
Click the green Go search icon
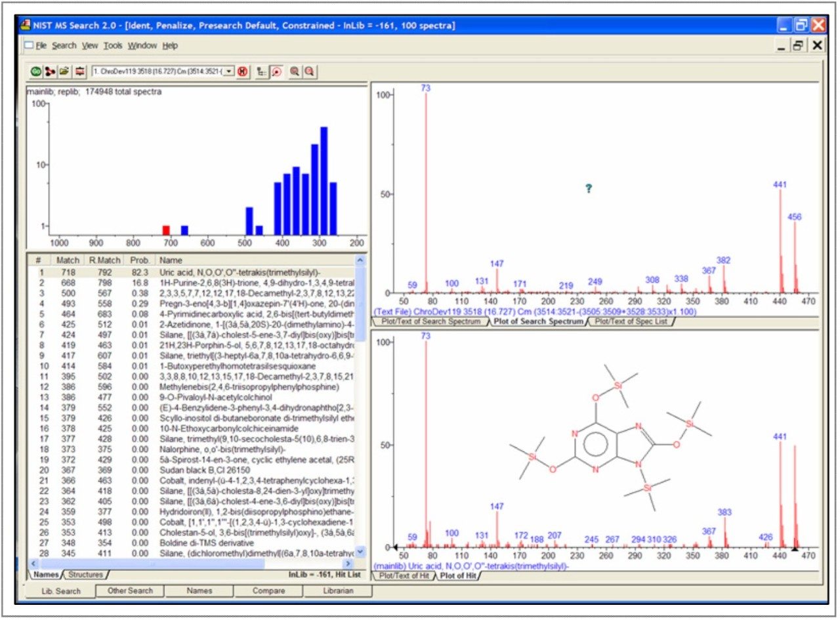click(36, 72)
